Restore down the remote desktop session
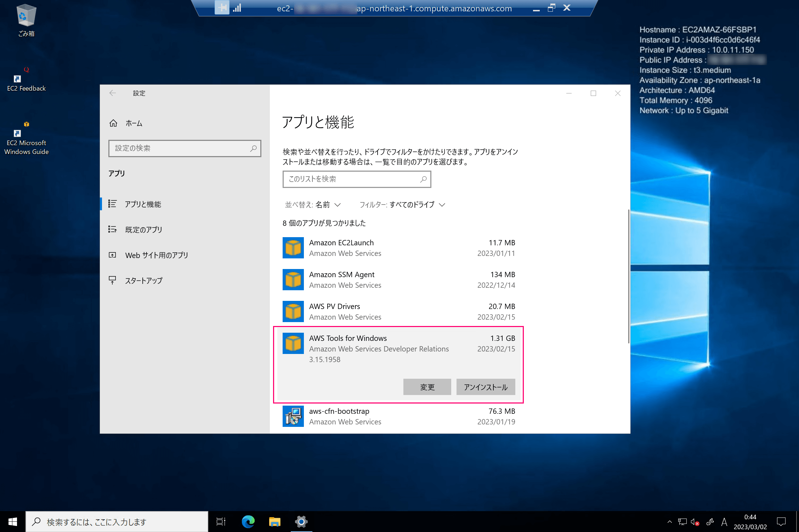This screenshot has height=532, width=799. 551,8
